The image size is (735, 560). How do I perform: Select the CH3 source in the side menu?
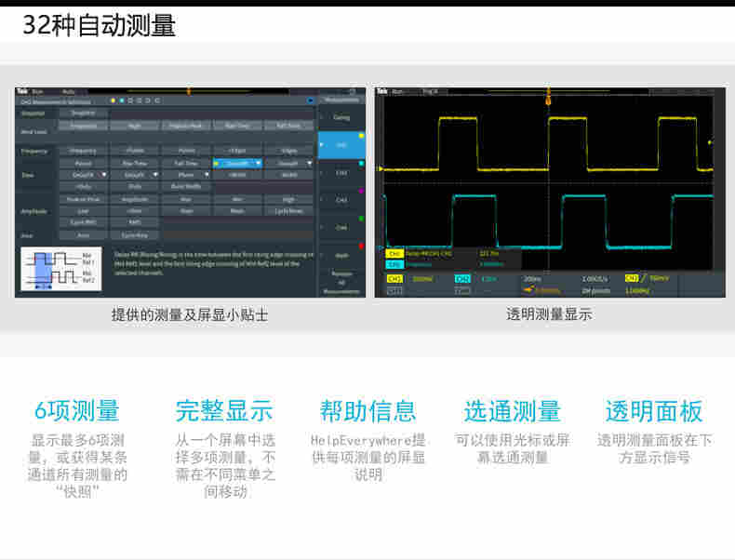tap(341, 200)
